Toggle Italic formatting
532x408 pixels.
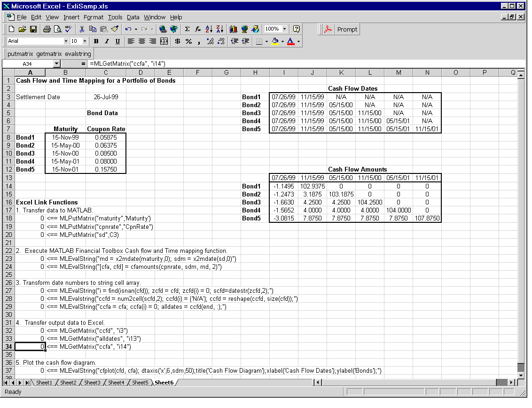point(107,41)
